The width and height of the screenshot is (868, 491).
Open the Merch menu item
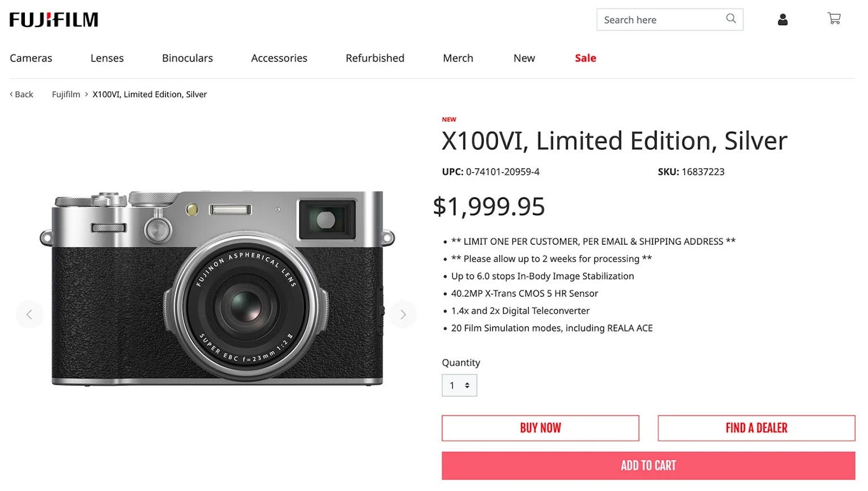tap(458, 58)
